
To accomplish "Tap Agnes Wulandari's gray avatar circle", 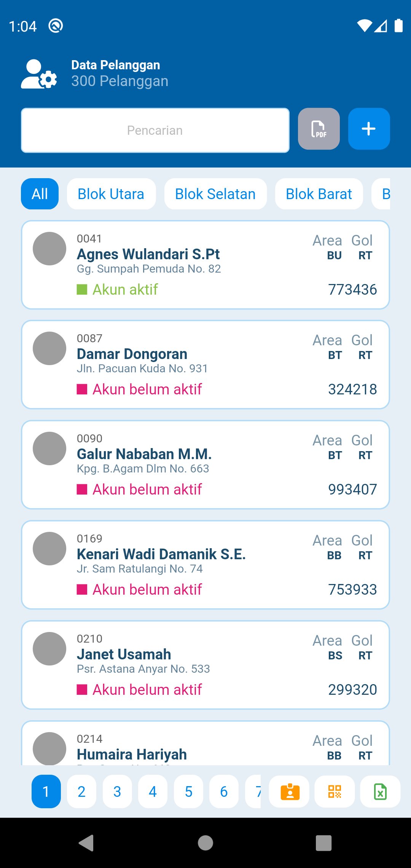I will coord(49,249).
